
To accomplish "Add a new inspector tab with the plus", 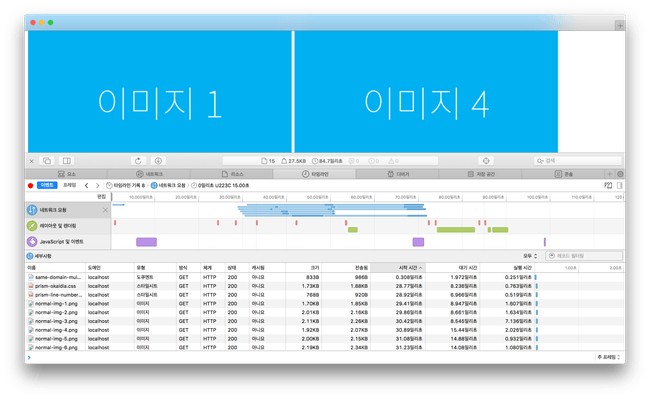I will coord(610,174).
